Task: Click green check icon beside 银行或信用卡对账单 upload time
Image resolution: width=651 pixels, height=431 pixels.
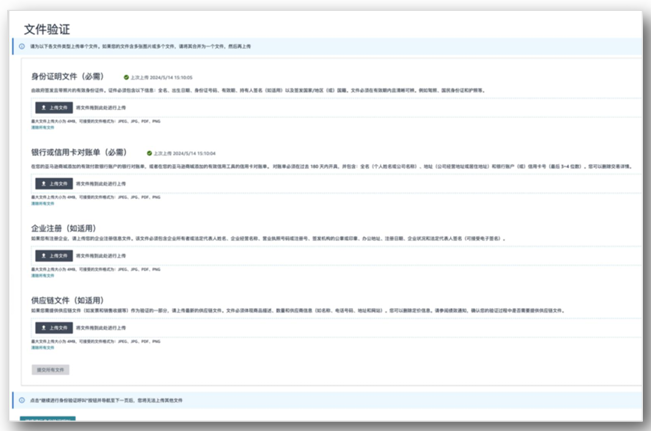Action: (147, 153)
